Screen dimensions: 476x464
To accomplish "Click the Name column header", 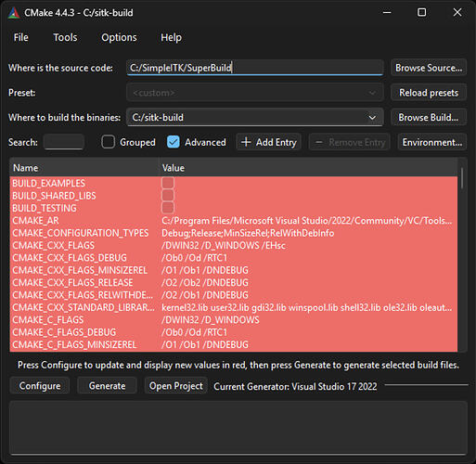I will coord(84,168).
